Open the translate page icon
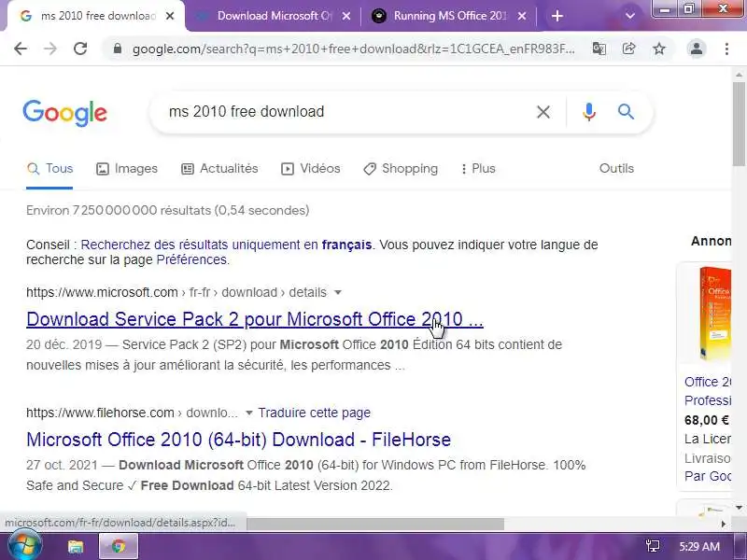 coord(599,49)
